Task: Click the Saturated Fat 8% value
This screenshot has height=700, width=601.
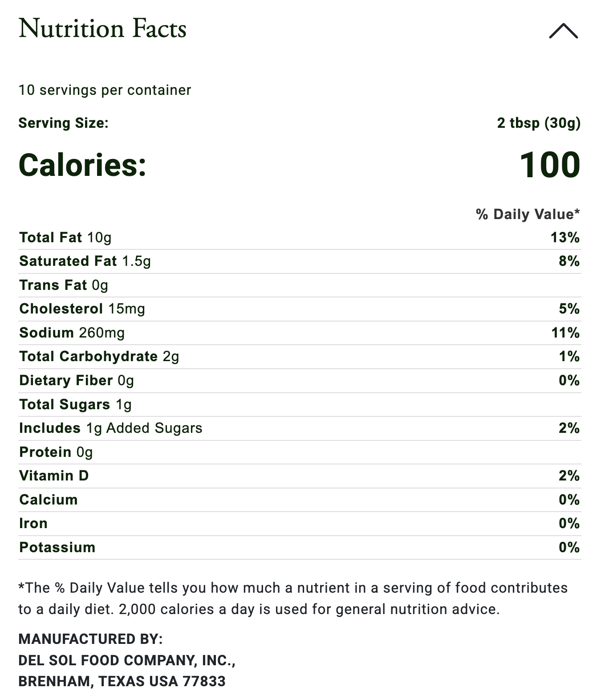Action: pyautogui.click(x=569, y=261)
